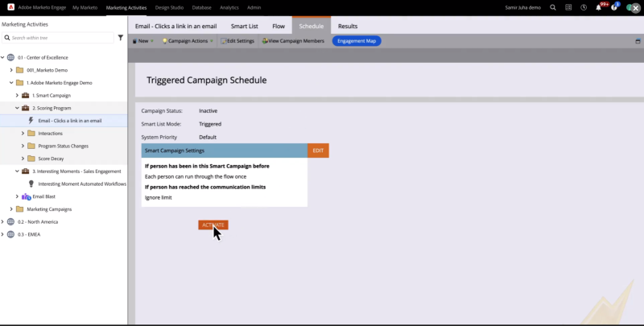Click the tree filter funnel icon
Image resolution: width=644 pixels, height=326 pixels.
point(121,37)
